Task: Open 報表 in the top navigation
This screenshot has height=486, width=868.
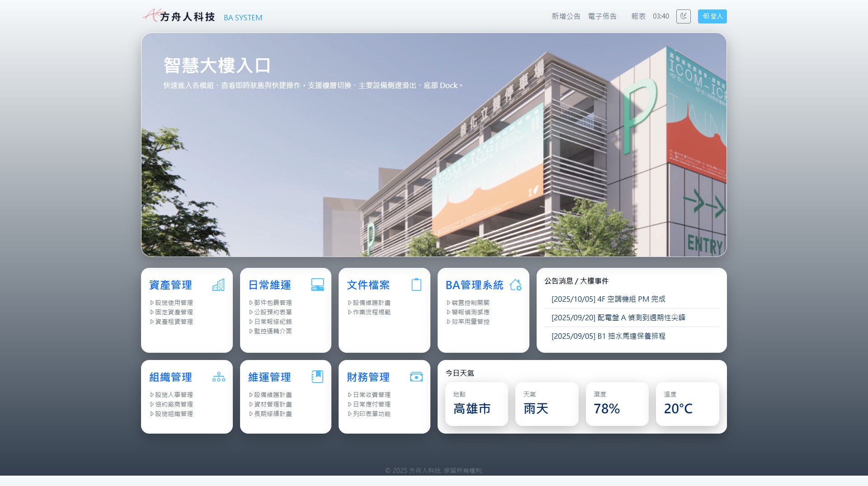Action: tap(638, 16)
